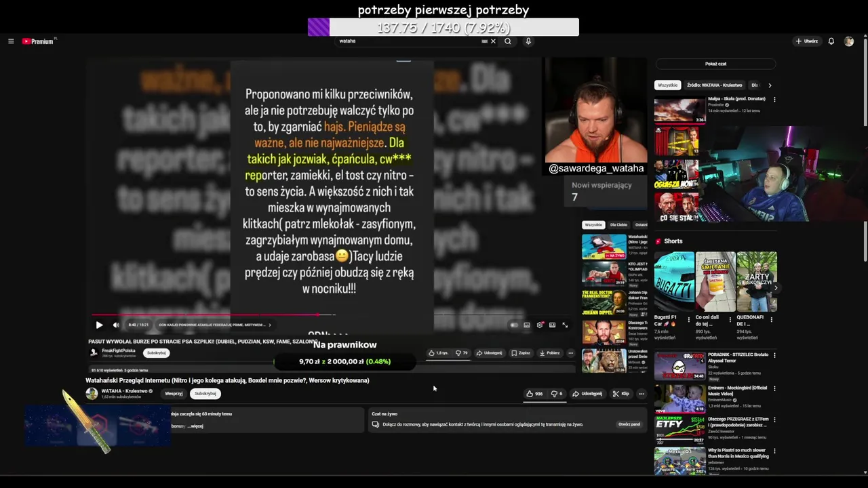
Task: Open Śmietana short thumbnail
Action: click(x=715, y=281)
